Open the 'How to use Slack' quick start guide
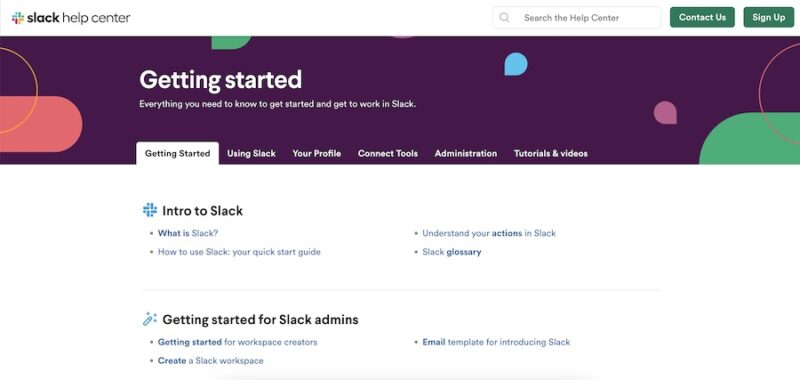Screen dimensions: 800x380 (x=239, y=252)
